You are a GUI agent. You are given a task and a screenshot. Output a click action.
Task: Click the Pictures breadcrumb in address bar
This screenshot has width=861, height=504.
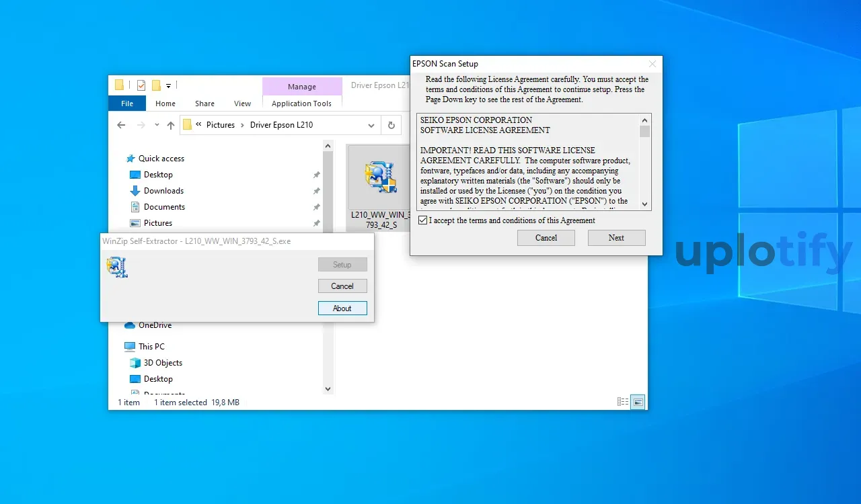(221, 125)
